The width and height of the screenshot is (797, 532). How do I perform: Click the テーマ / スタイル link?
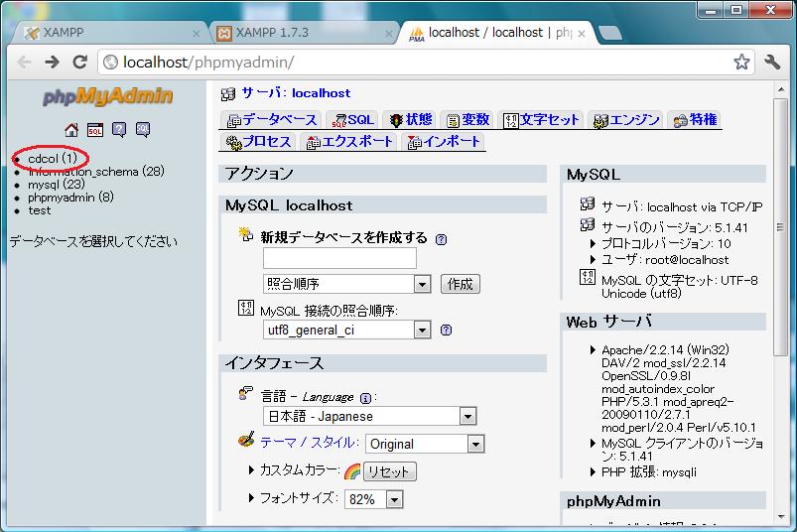pos(310,443)
